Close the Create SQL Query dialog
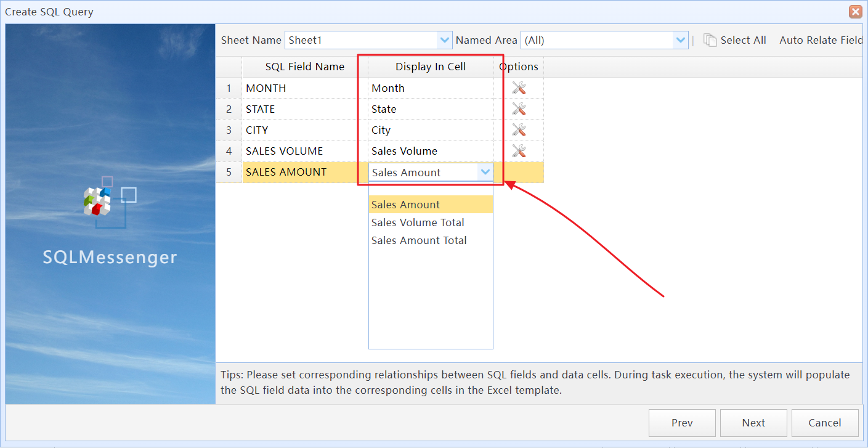This screenshot has width=868, height=448. (x=855, y=12)
